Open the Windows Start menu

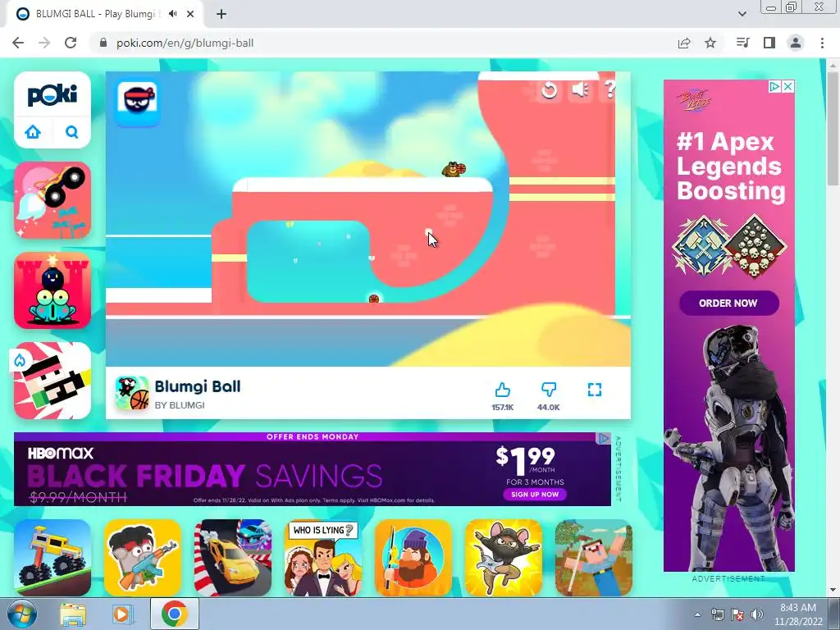(22, 614)
